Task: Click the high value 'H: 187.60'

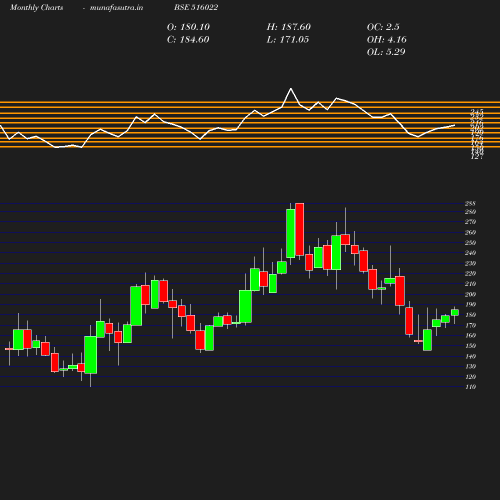Action: (x=289, y=27)
